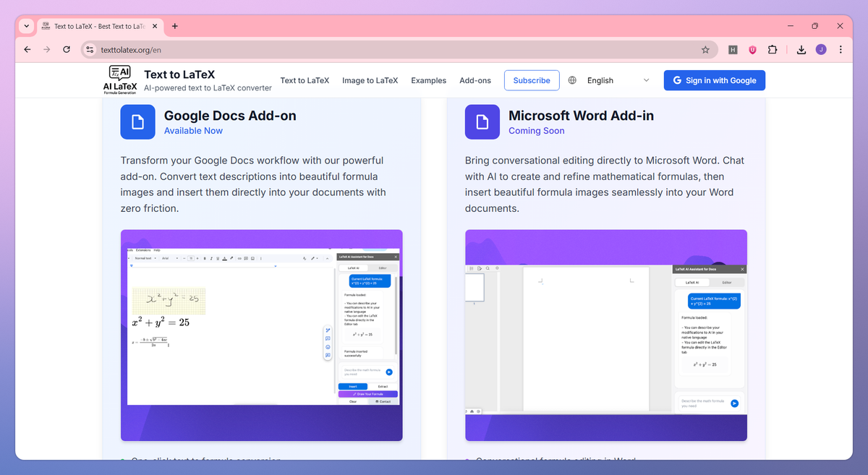The height and width of the screenshot is (475, 868).
Task: Click the Text to LaTeX site title
Action: click(179, 74)
